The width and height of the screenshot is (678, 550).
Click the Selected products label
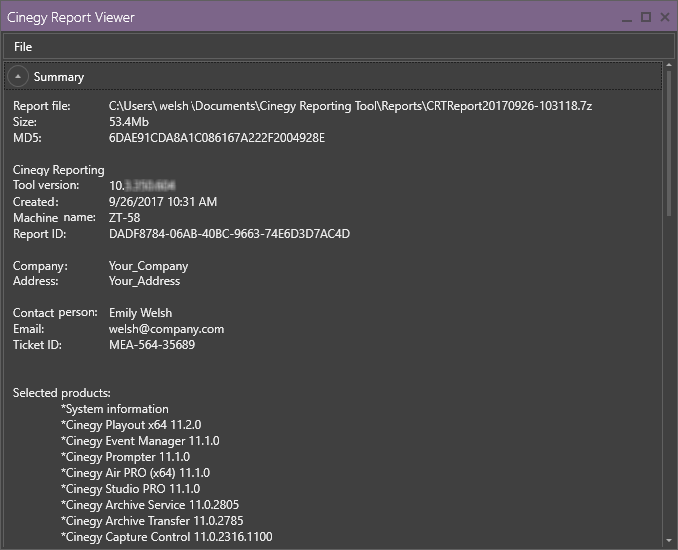coord(62,393)
